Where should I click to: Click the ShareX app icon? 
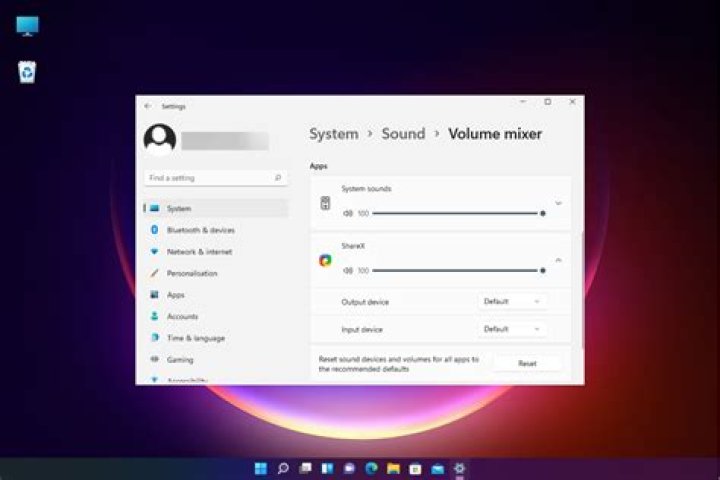(x=325, y=261)
